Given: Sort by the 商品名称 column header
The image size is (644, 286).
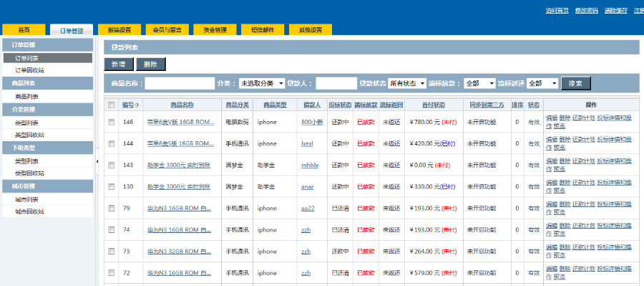Looking at the screenshot, I should (182, 105).
